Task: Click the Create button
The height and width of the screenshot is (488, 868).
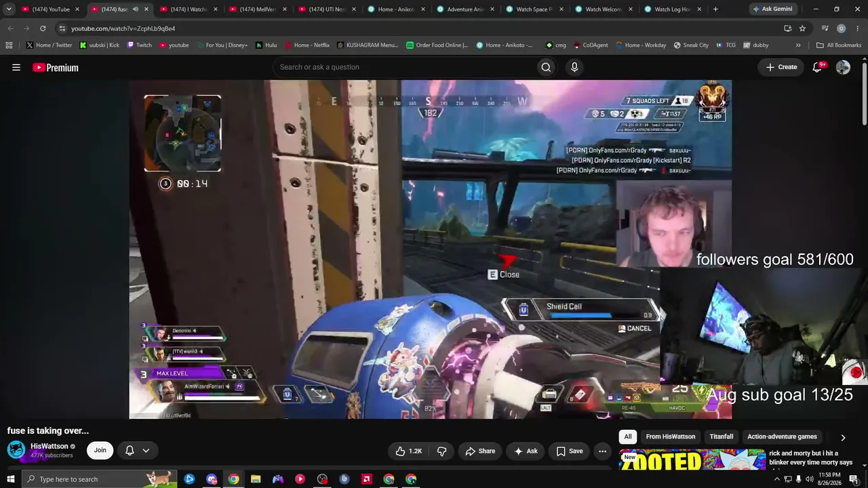Action: point(781,67)
